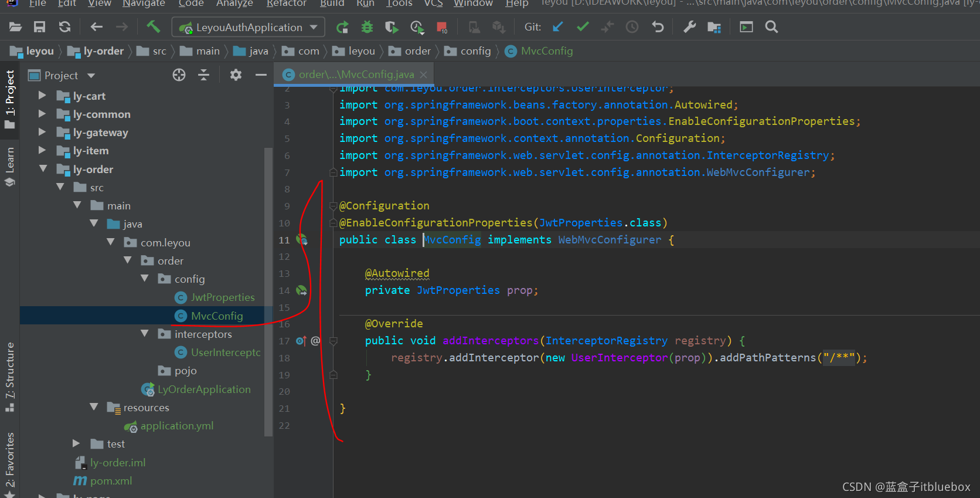Open the LeyouAuthApplication run configuration dropdown
This screenshot has height=498, width=980.
[249, 27]
